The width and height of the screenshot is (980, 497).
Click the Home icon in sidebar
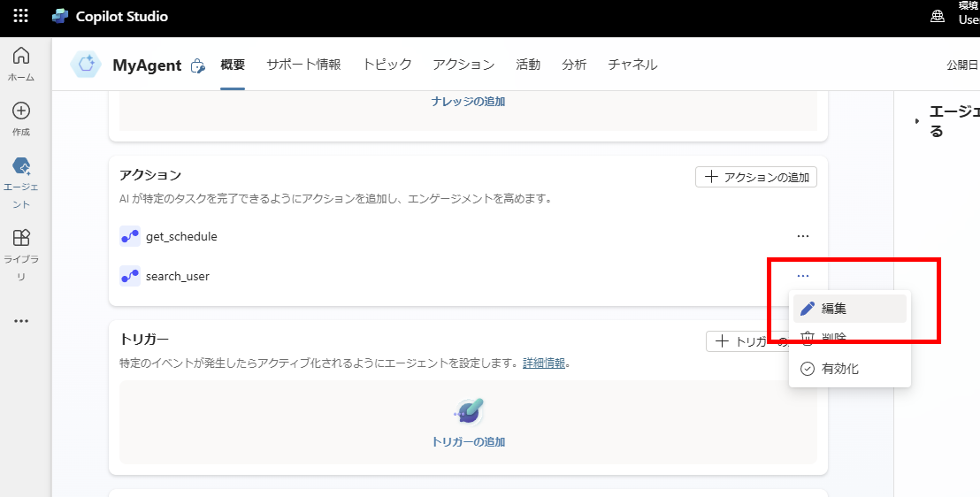[21, 57]
